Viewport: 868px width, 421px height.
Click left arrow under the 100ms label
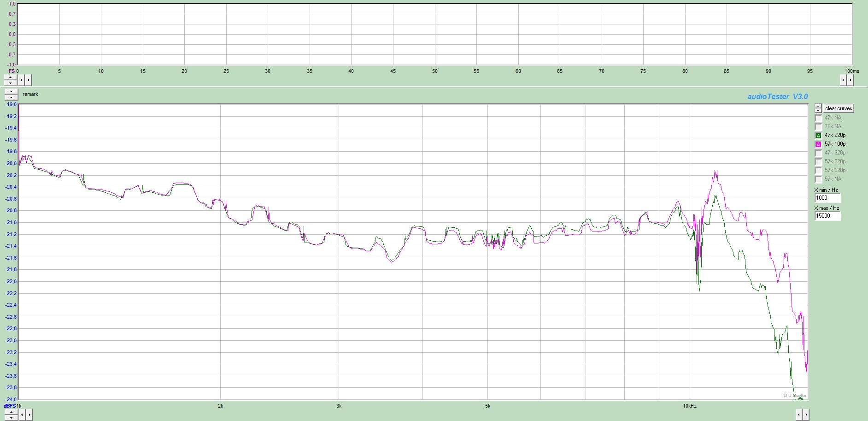click(843, 80)
